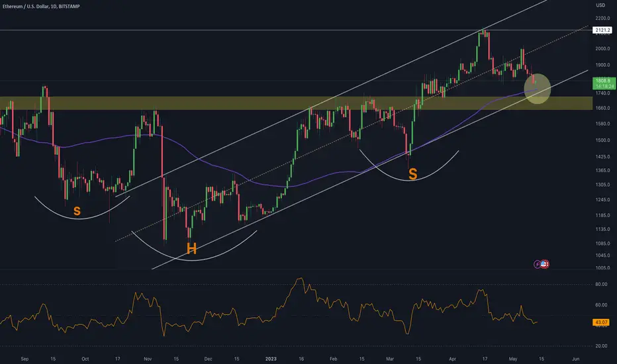Viewport: 617px width, 364px height.
Task: Click the US flag economic-event icon
Action: coord(545,265)
